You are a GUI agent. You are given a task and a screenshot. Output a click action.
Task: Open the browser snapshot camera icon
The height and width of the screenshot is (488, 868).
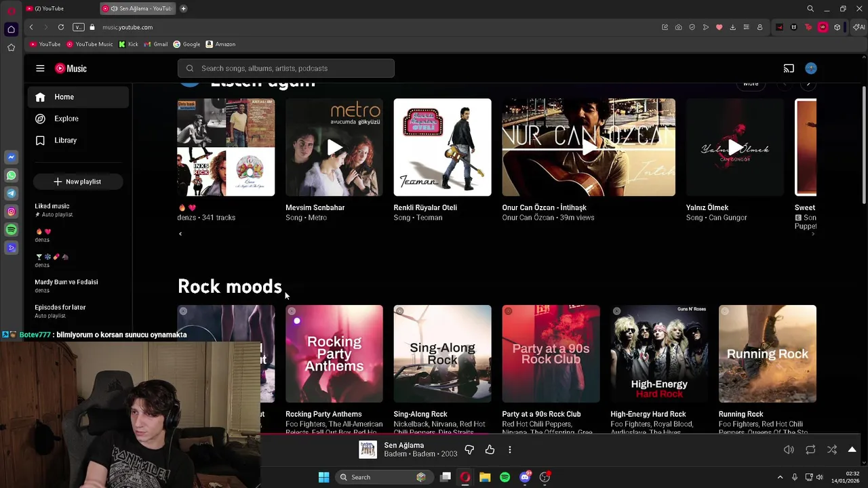click(x=678, y=27)
